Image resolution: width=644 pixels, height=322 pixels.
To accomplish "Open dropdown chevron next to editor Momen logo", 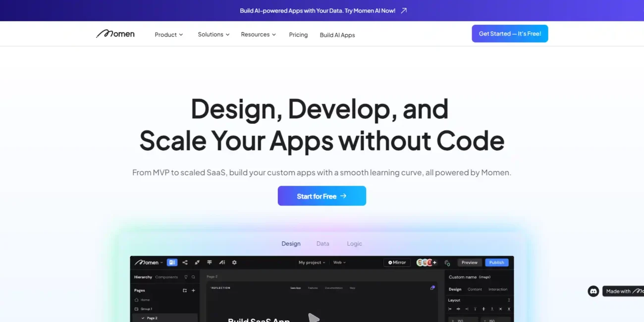I will coord(161,263).
